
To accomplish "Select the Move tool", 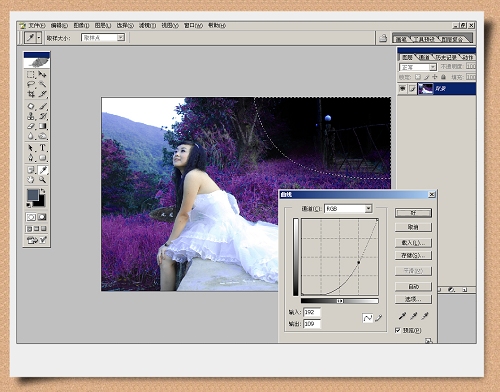I will click(x=42, y=74).
